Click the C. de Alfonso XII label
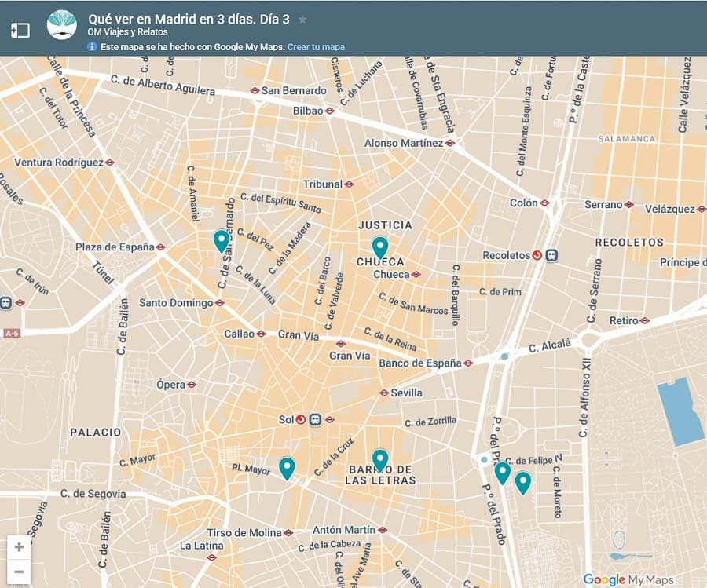The width and height of the screenshot is (707, 588). (584, 398)
